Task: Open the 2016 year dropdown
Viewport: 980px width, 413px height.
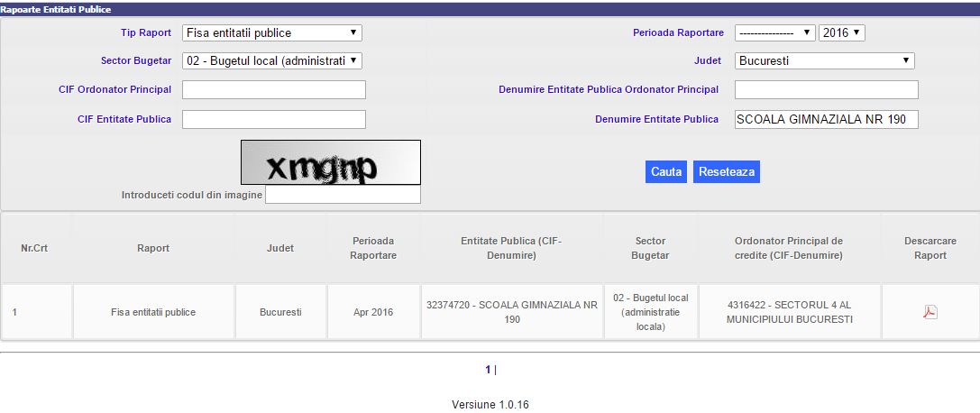Action: click(x=842, y=32)
